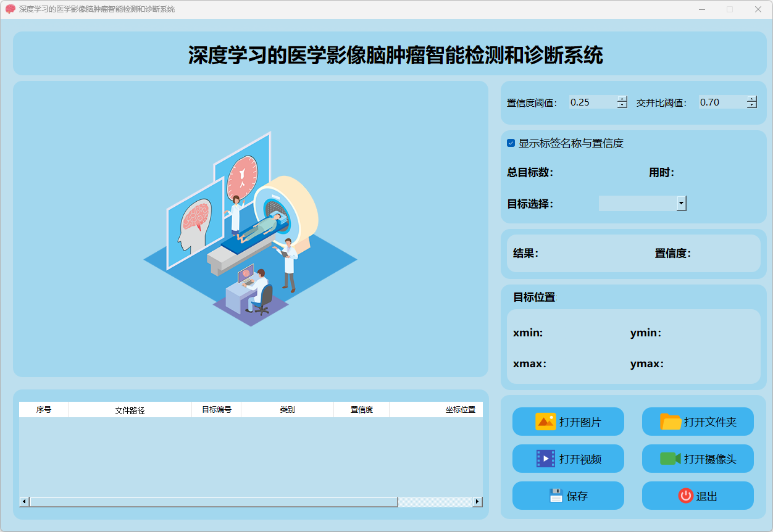Click the 置信度 column header in table
The width and height of the screenshot is (773, 532).
361,410
